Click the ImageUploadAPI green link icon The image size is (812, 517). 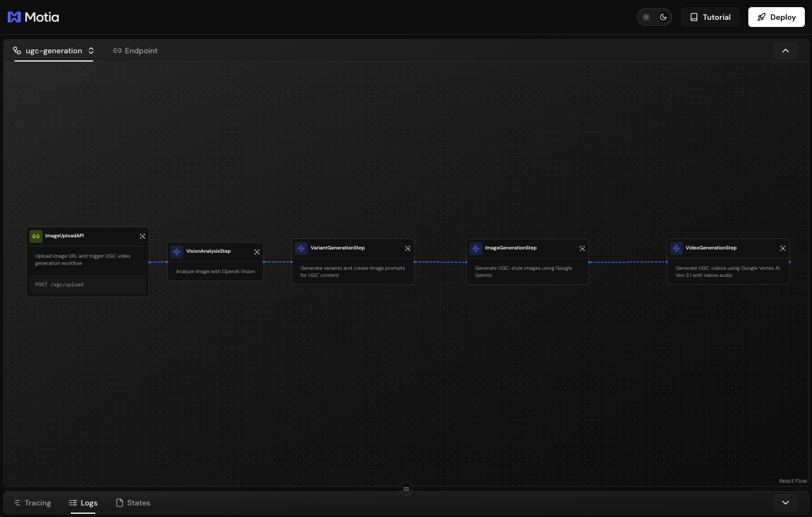tap(36, 236)
